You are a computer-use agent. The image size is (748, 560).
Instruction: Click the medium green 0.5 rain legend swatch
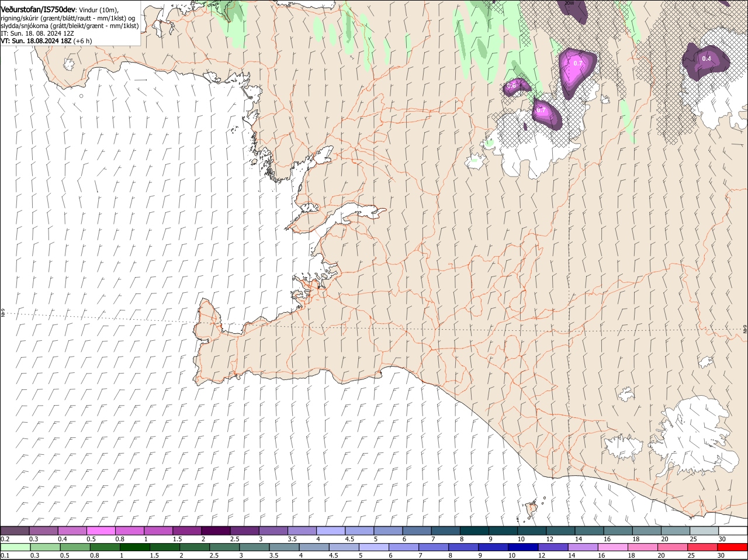click(75, 548)
